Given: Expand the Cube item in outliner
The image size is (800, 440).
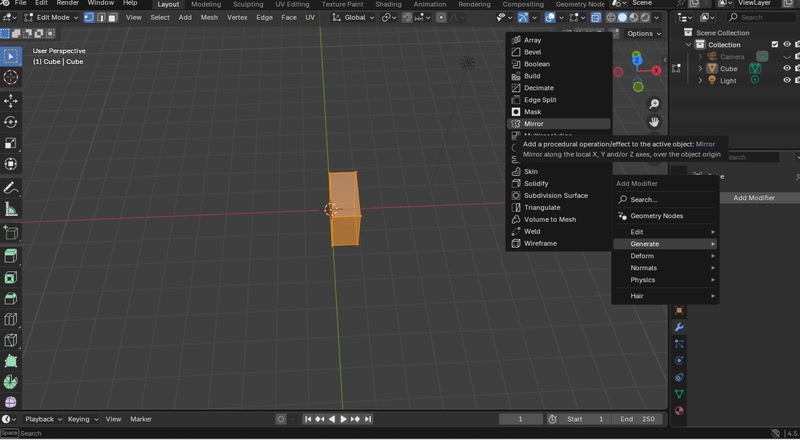Looking at the screenshot, I should tap(701, 69).
